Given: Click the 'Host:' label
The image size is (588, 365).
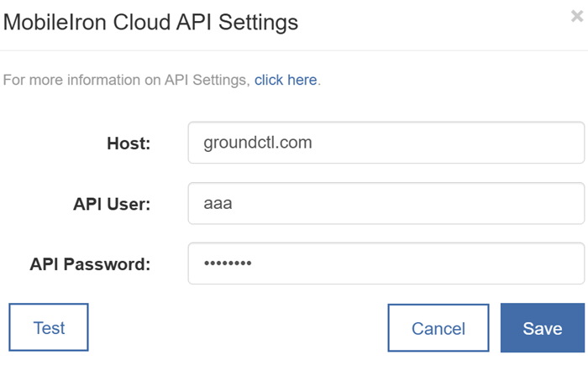Looking at the screenshot, I should tap(129, 143).
